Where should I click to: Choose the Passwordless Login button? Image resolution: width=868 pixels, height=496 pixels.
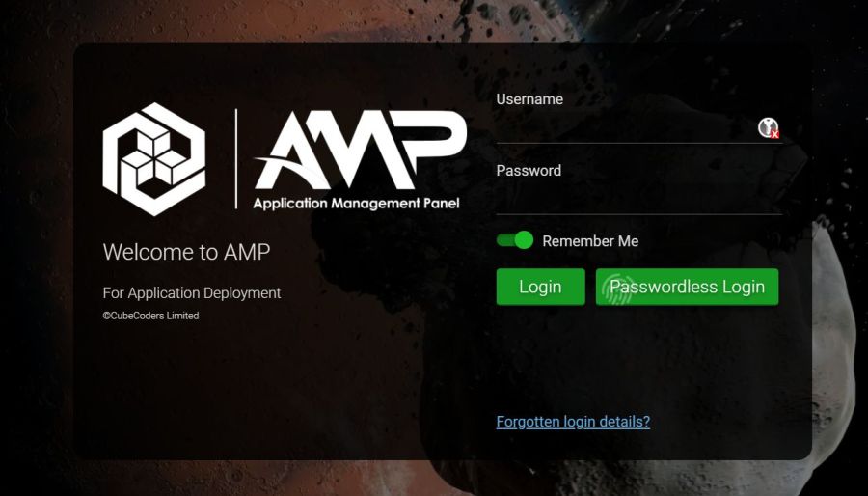click(x=687, y=287)
